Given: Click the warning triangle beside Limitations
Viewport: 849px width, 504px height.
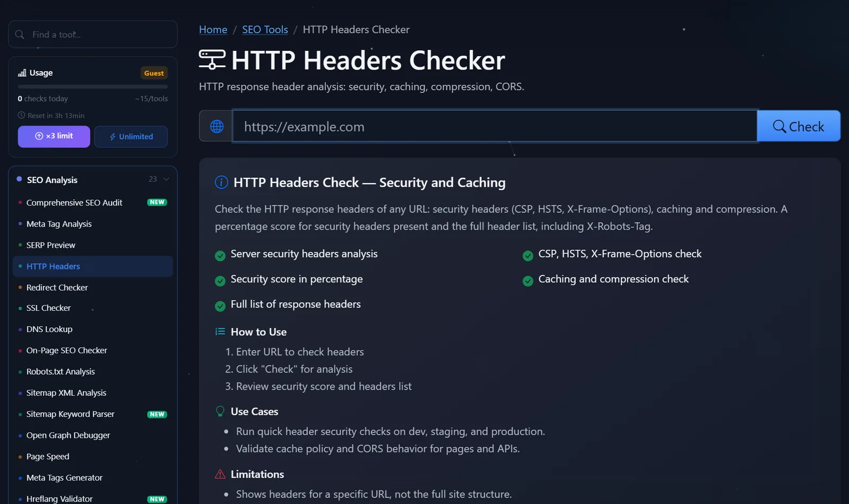Looking at the screenshot, I should [220, 474].
